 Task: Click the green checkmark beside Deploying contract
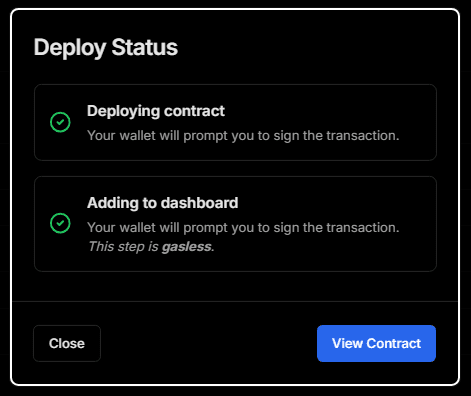point(60,122)
